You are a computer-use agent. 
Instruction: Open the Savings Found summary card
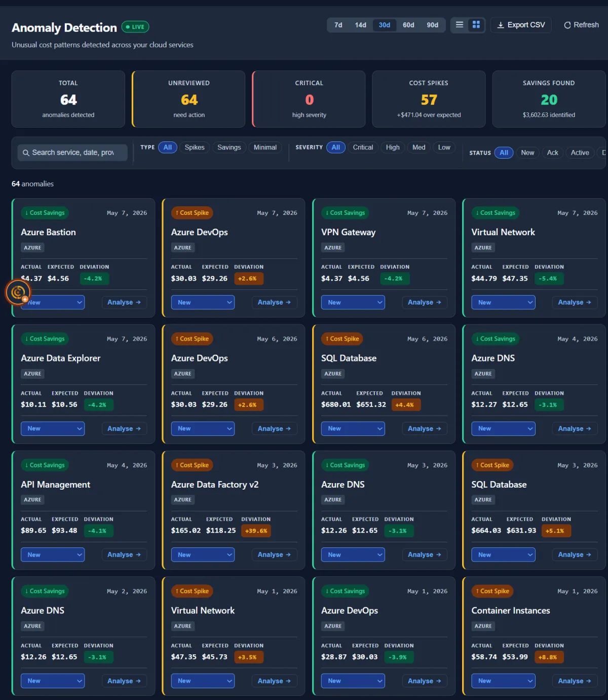point(549,99)
